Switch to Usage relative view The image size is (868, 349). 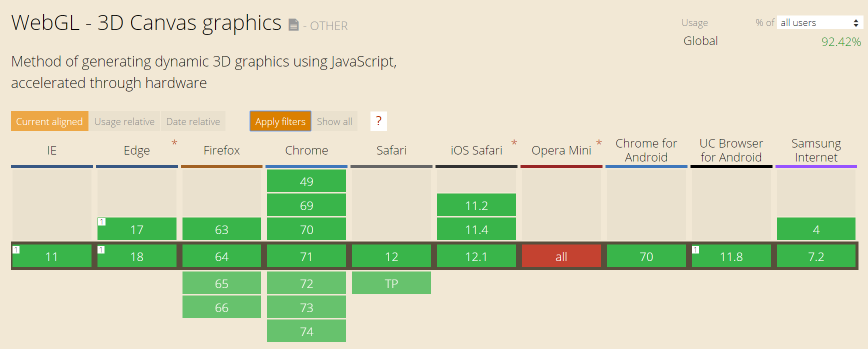point(124,121)
